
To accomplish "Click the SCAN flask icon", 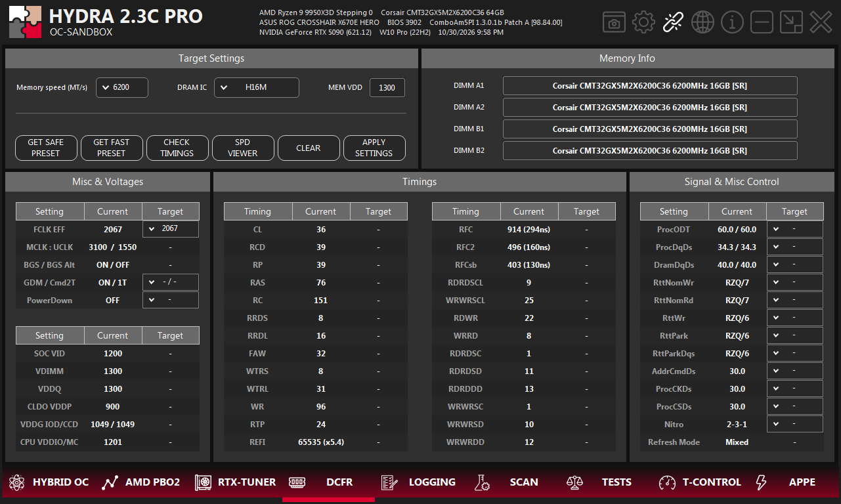I will (x=482, y=482).
